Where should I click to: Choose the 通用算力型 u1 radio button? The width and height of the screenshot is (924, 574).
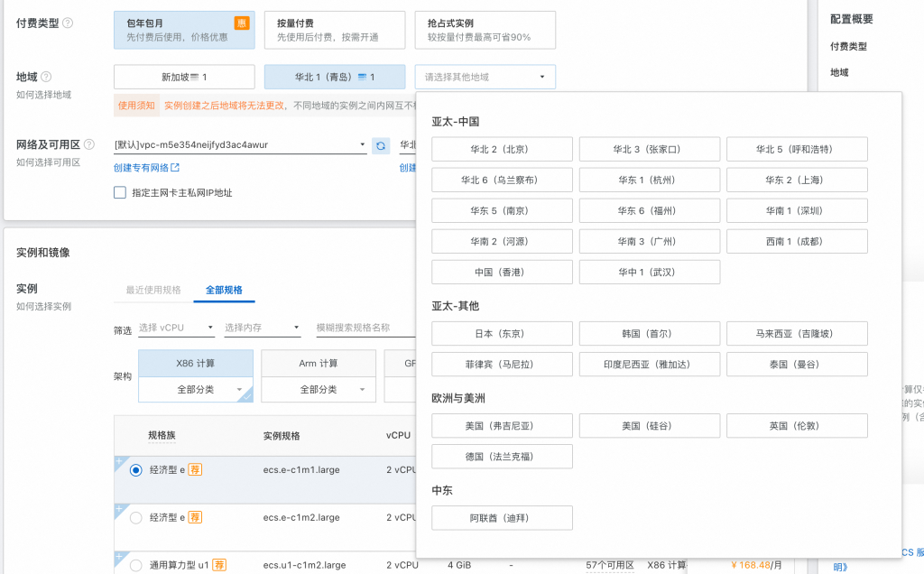coord(136,566)
